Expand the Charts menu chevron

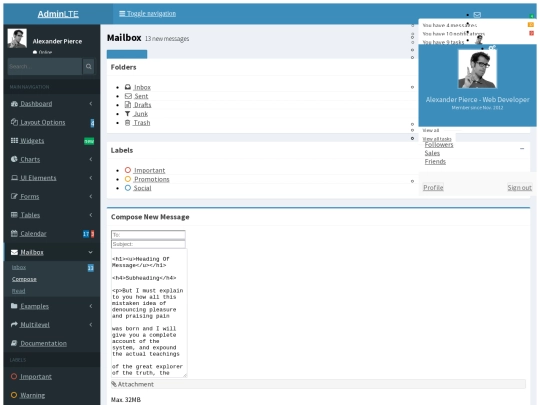(91, 159)
